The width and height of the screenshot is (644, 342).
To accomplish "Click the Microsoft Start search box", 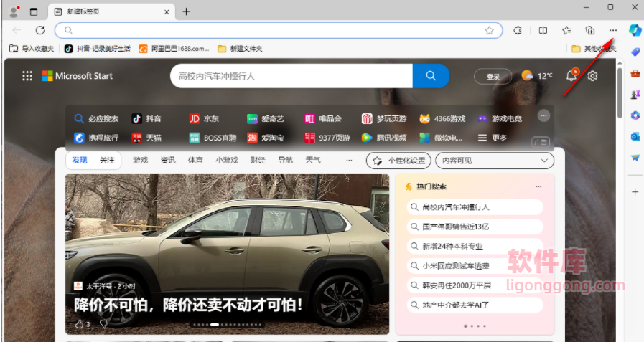I will 291,76.
